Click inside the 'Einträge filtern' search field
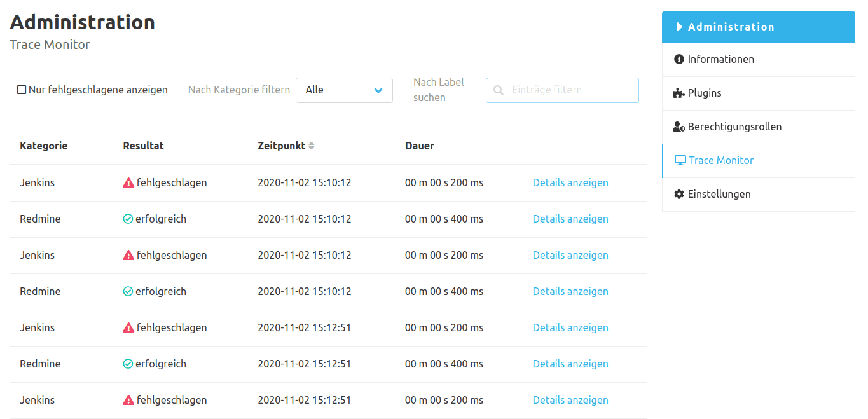Image resolution: width=868 pixels, height=419 pixels. pyautogui.click(x=566, y=90)
